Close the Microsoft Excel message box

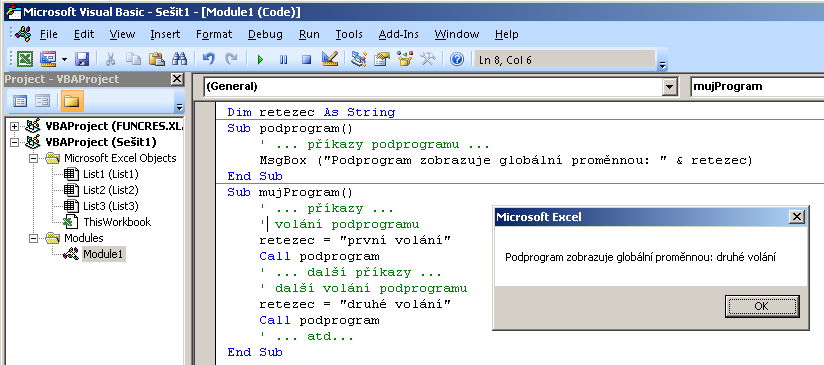(797, 217)
